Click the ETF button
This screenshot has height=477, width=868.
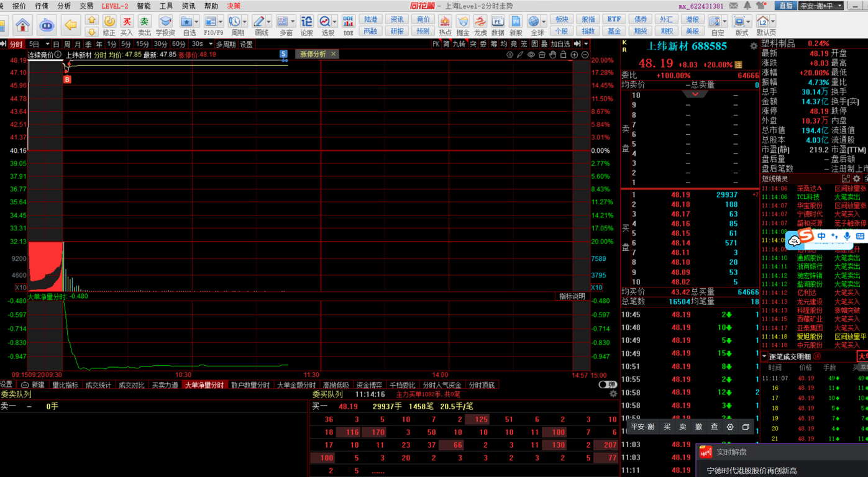coord(614,19)
